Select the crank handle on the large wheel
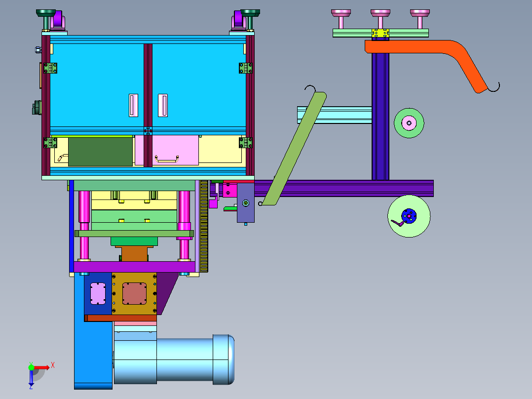The height and width of the screenshot is (399, 532). (x=398, y=223)
